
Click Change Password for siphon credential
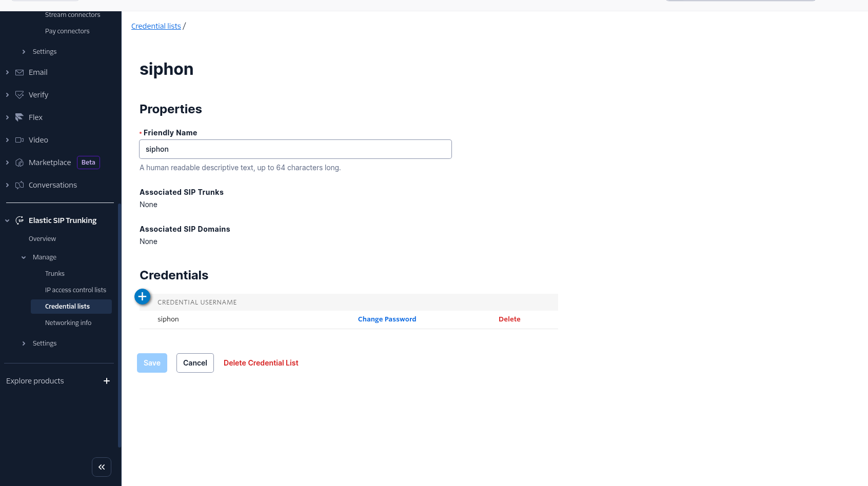(387, 319)
